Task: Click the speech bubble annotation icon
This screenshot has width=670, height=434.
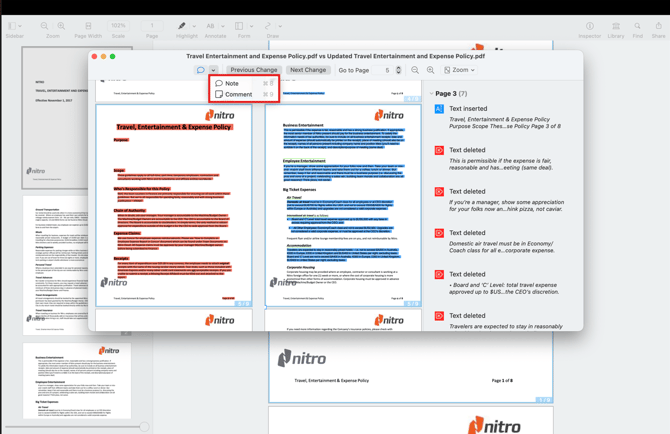Action: click(x=201, y=70)
